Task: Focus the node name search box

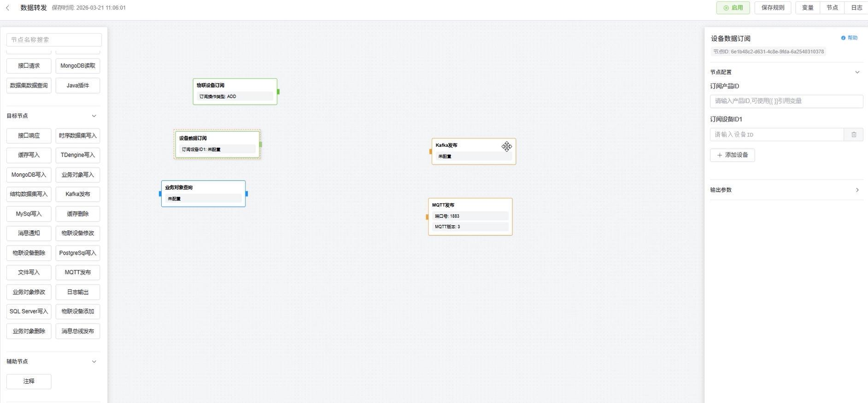Action: [x=54, y=40]
